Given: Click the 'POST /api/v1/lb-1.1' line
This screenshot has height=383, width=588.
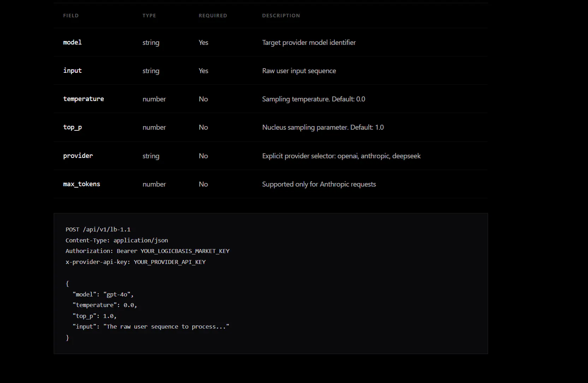Looking at the screenshot, I should (98, 230).
